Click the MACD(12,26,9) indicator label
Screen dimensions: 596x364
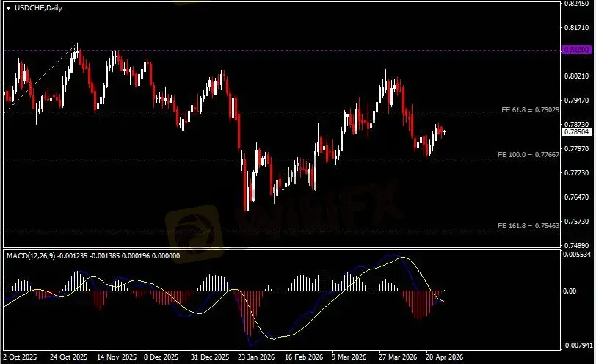pyautogui.click(x=31, y=256)
